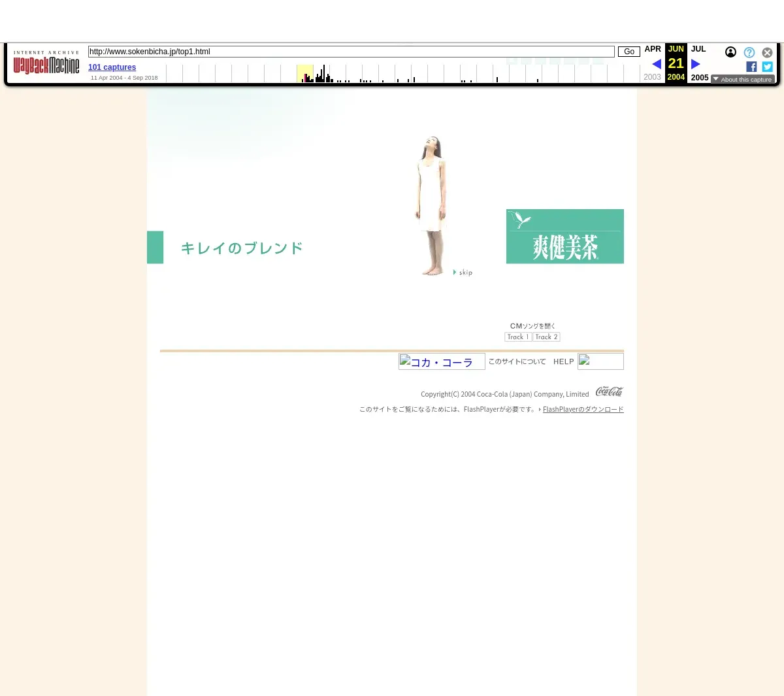
Task: Click the broken image icon next to HELP
Action: point(600,361)
